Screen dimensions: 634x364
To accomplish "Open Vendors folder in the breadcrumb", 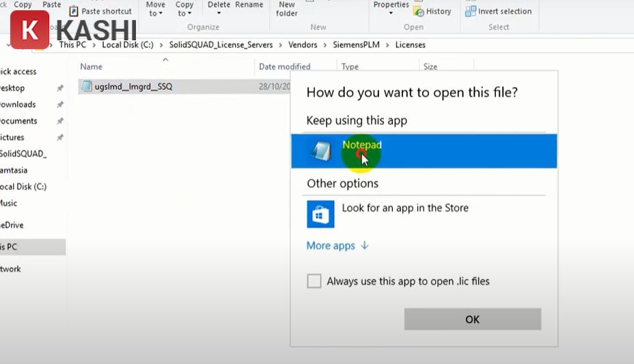I will click(x=303, y=45).
